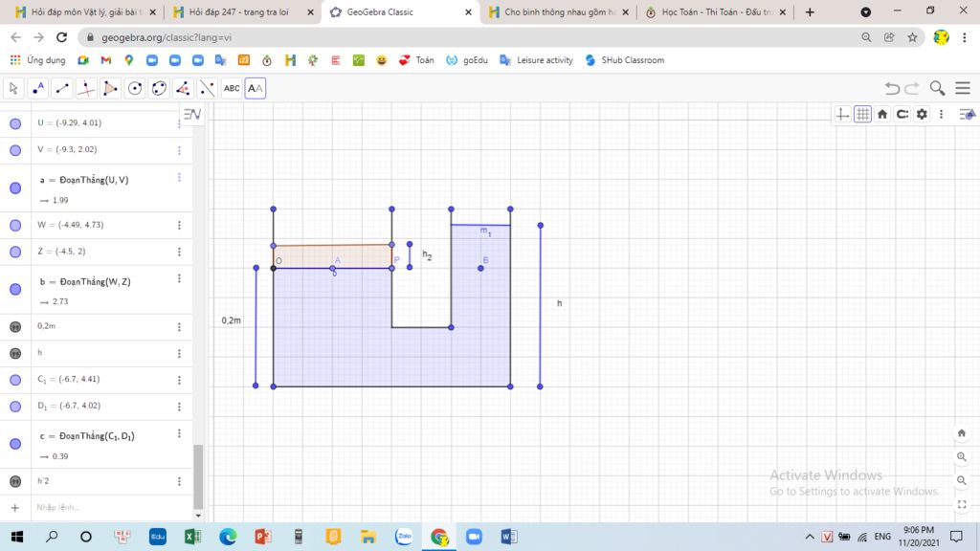Image resolution: width=980 pixels, height=551 pixels.
Task: Click the address bar URL
Action: pyautogui.click(x=167, y=37)
